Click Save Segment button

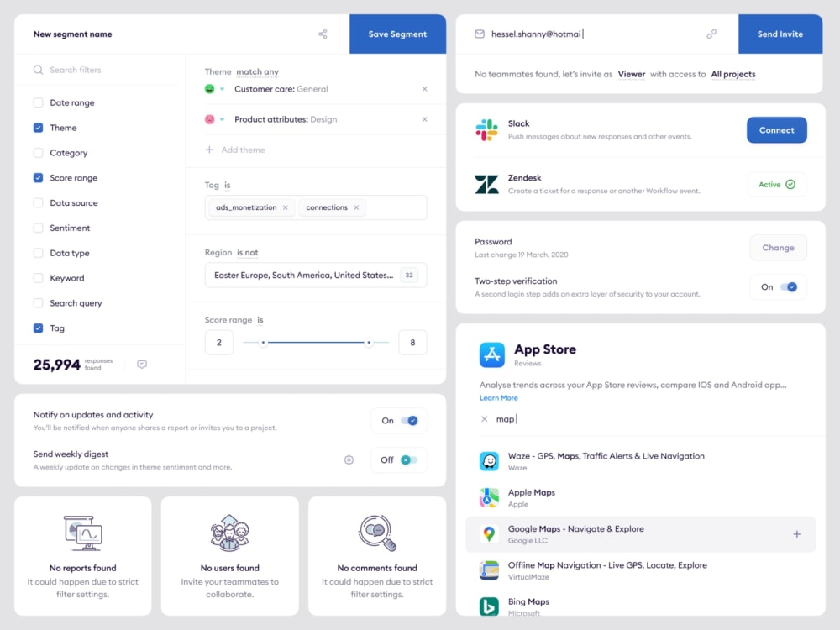click(x=397, y=34)
